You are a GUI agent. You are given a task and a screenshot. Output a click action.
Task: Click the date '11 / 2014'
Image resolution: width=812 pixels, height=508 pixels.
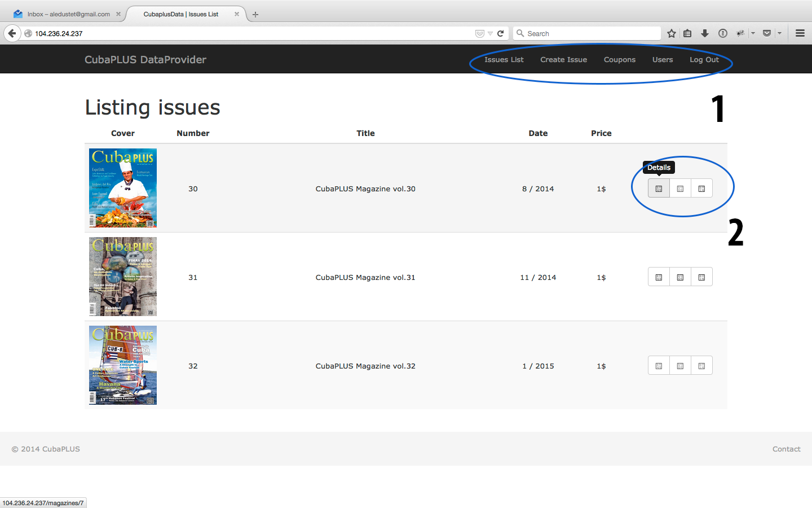coord(538,277)
